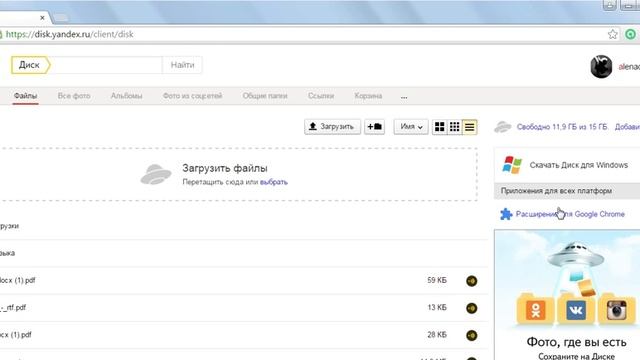Open the Альбомы tab

click(x=127, y=96)
